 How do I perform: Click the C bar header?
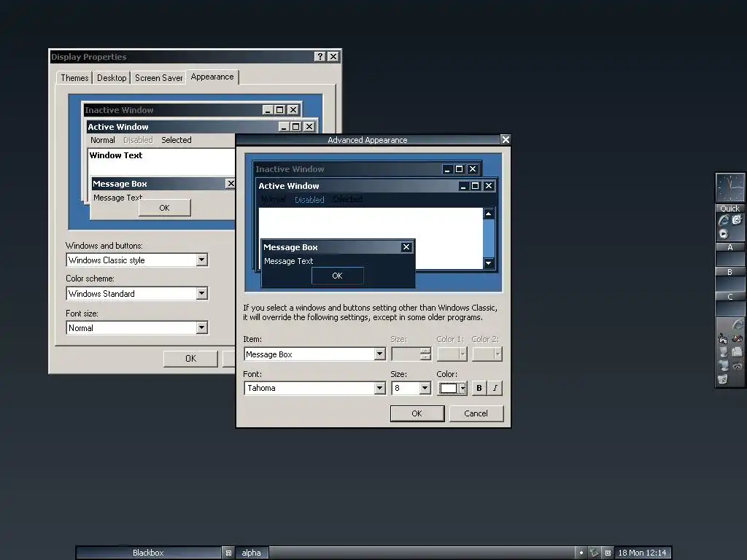point(729,297)
